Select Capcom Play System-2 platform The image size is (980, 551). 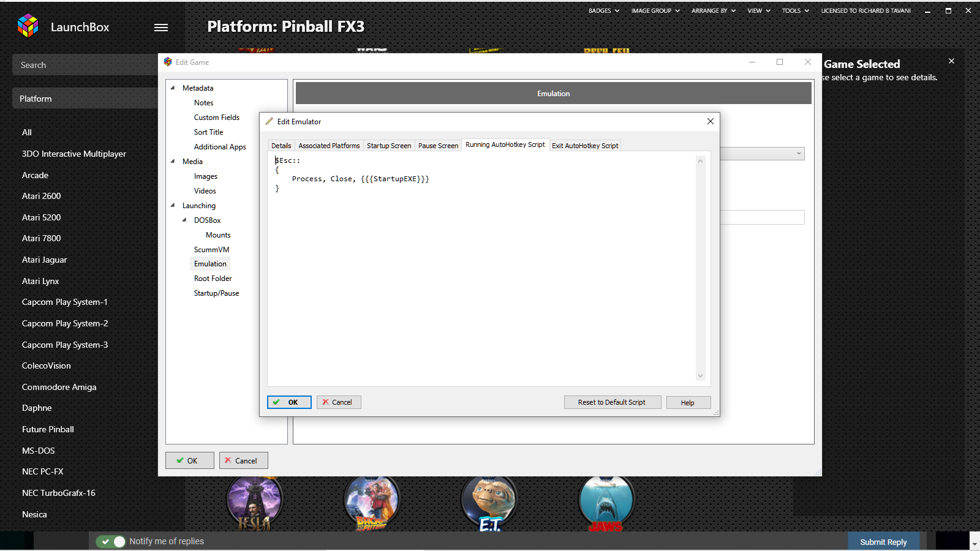[65, 323]
